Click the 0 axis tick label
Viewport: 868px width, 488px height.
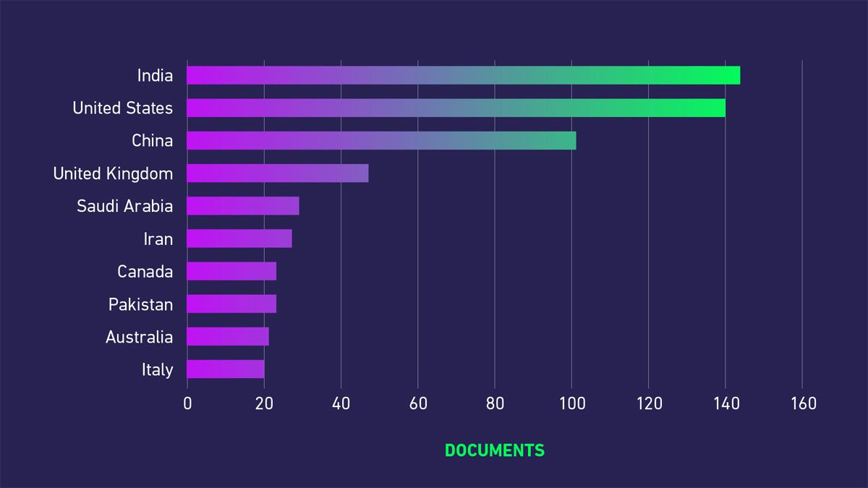tap(187, 403)
